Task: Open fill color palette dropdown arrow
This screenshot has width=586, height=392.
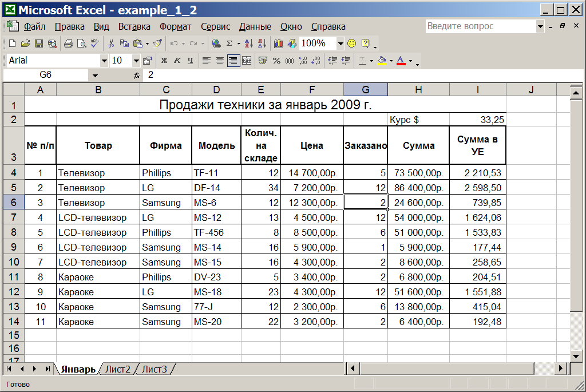Action: click(x=391, y=61)
